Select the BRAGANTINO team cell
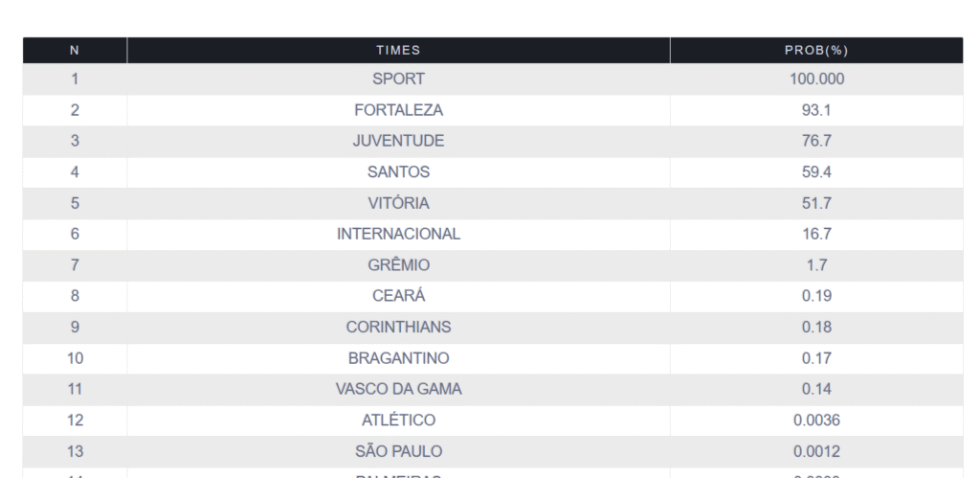 tap(398, 358)
